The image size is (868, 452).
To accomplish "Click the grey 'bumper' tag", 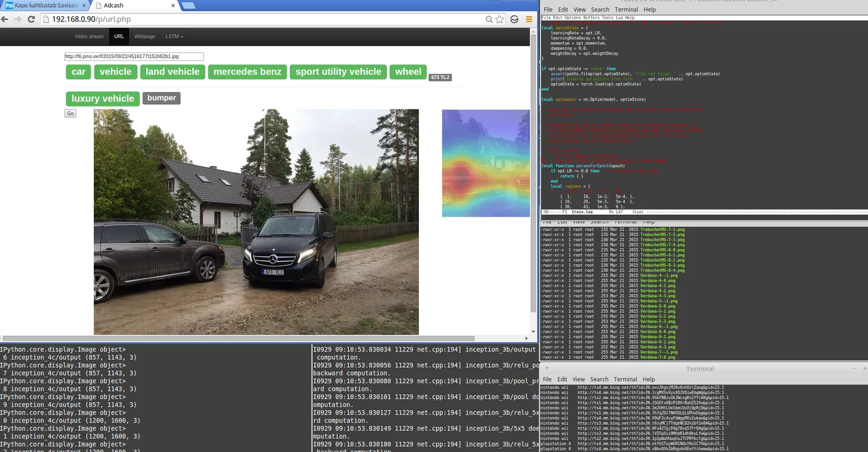I will 161,98.
